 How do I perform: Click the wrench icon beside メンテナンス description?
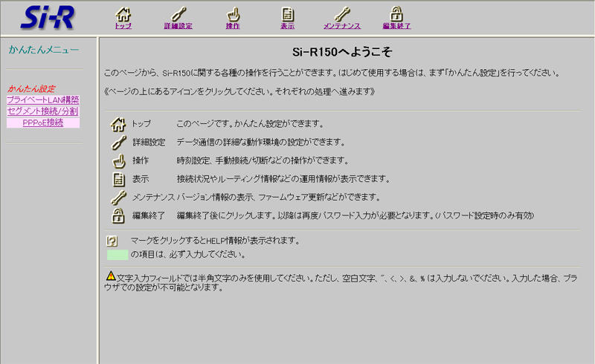118,198
